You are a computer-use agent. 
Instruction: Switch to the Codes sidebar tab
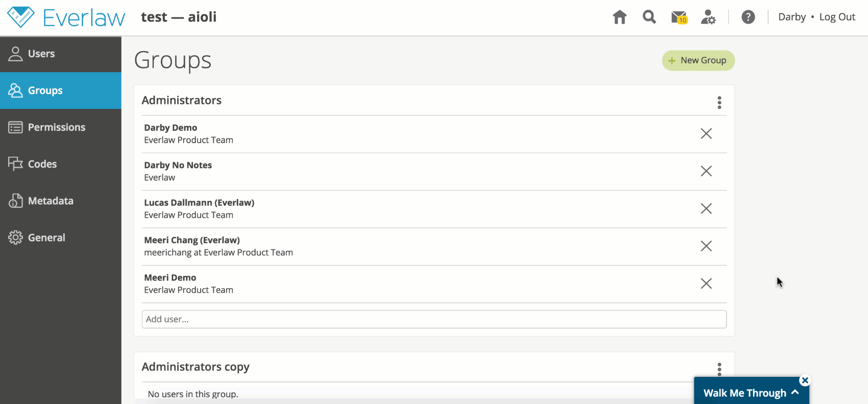61,164
